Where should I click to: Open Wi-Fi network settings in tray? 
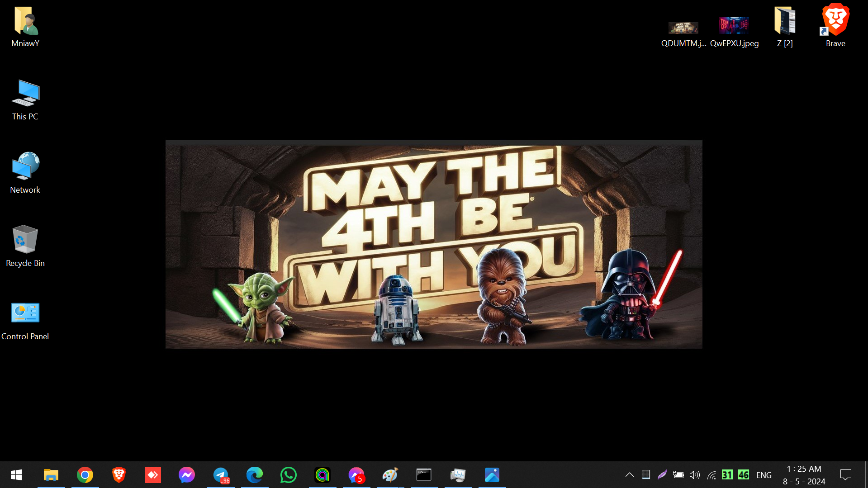[711, 475]
